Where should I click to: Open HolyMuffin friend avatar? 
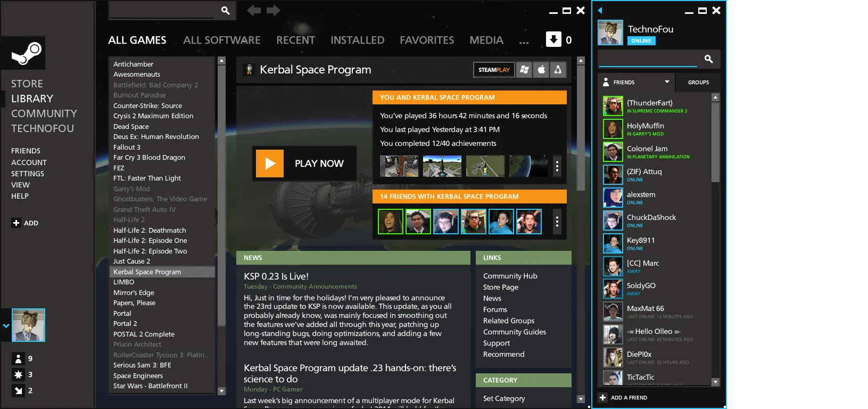(x=613, y=129)
